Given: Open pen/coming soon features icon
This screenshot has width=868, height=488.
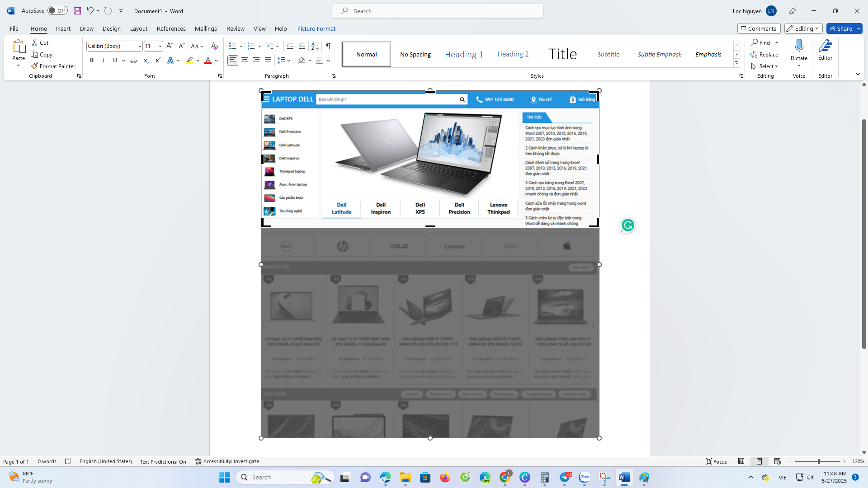Looking at the screenshot, I should [793, 11].
